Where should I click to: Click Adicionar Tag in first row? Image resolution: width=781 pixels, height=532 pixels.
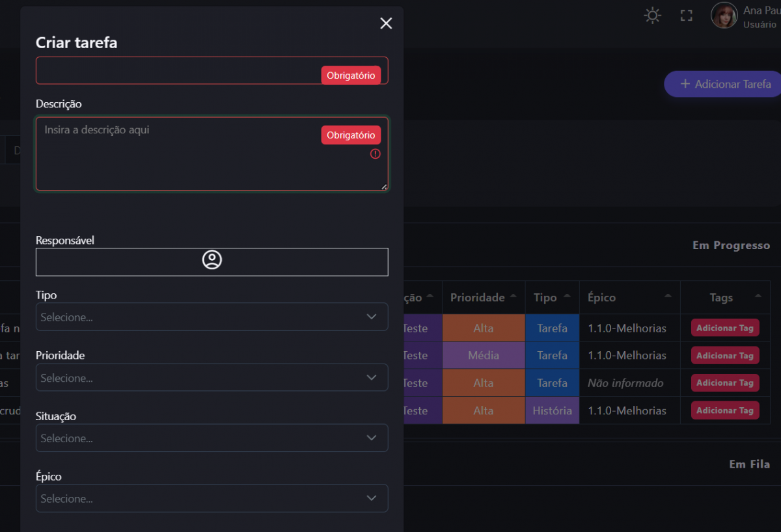point(725,328)
